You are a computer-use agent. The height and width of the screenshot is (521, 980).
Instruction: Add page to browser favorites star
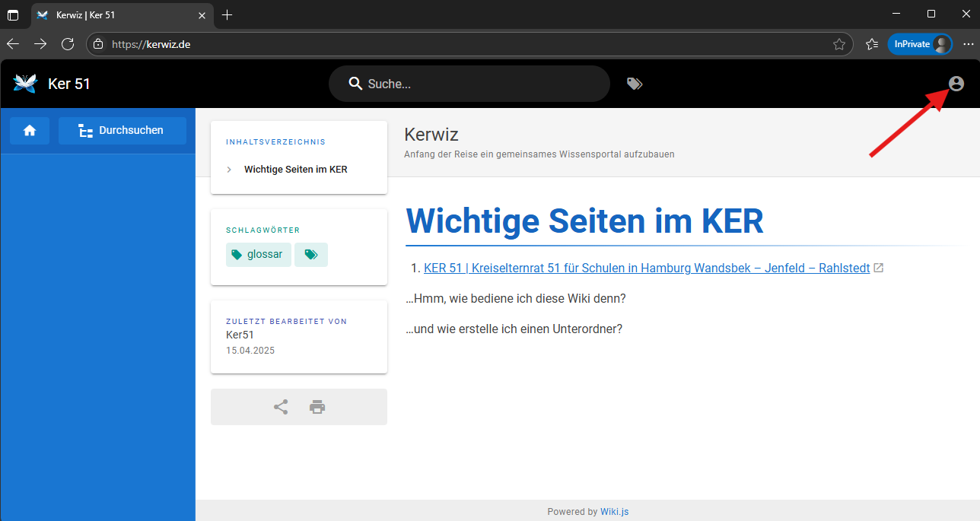click(x=839, y=44)
